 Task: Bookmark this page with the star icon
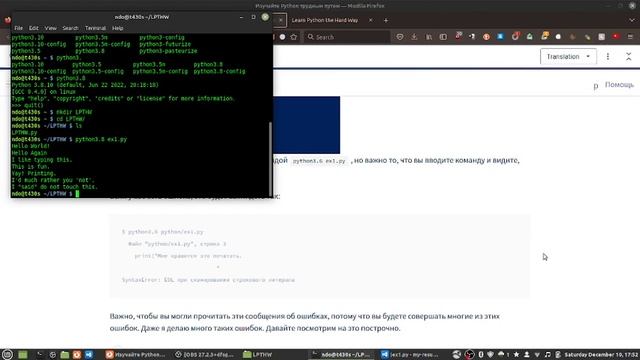pyautogui.click(x=293, y=37)
